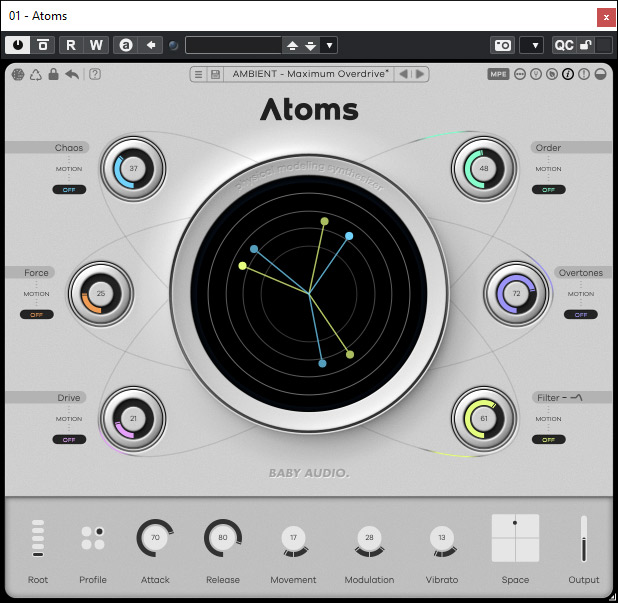
Task: Toggle Overtones motion OFF switch
Action: coord(580,314)
